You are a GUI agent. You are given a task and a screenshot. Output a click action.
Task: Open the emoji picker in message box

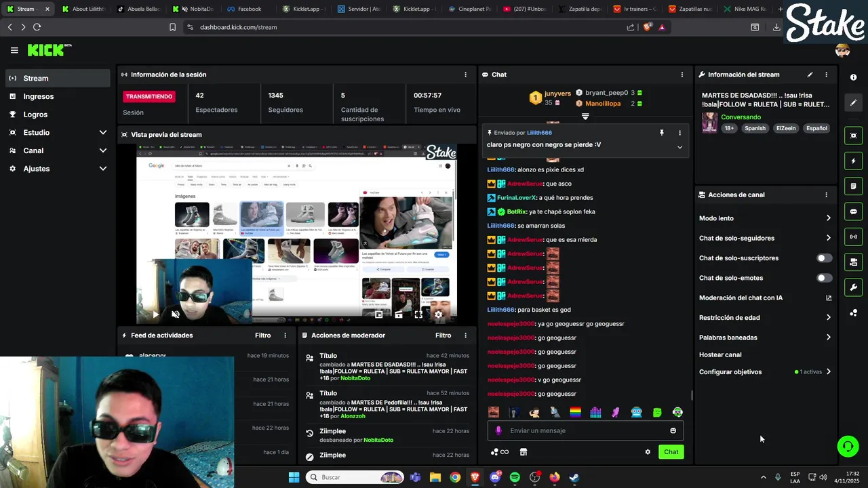pos(673,430)
